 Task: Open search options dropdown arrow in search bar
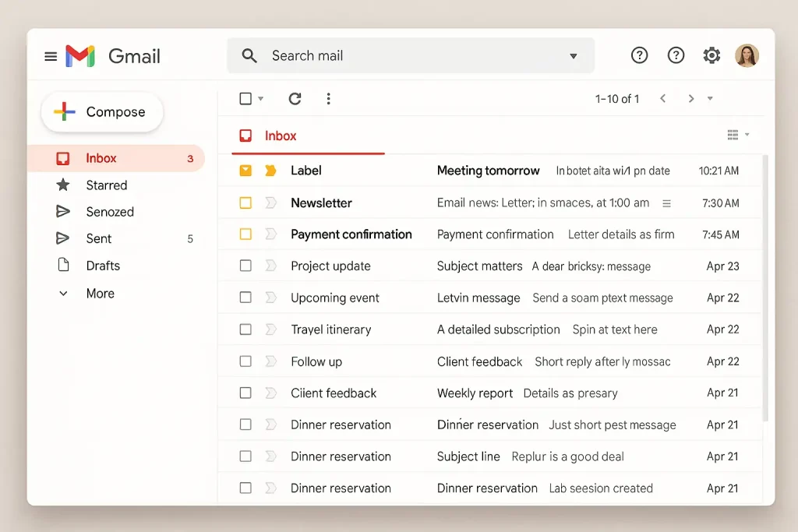[574, 56]
